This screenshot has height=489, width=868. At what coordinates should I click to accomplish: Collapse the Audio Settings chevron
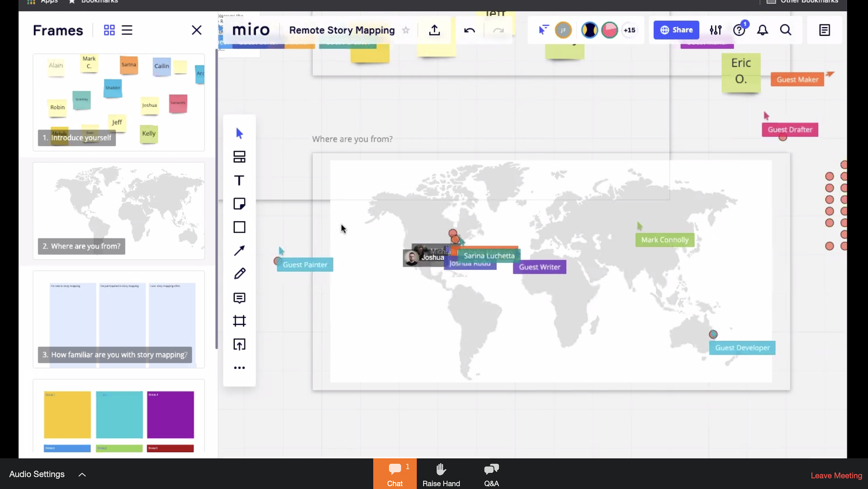[x=82, y=475]
